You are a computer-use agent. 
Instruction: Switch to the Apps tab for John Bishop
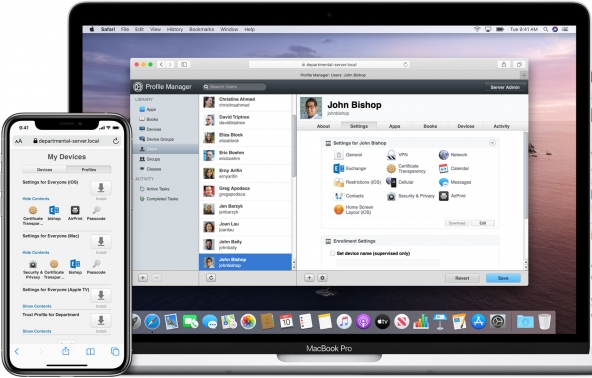coord(395,126)
